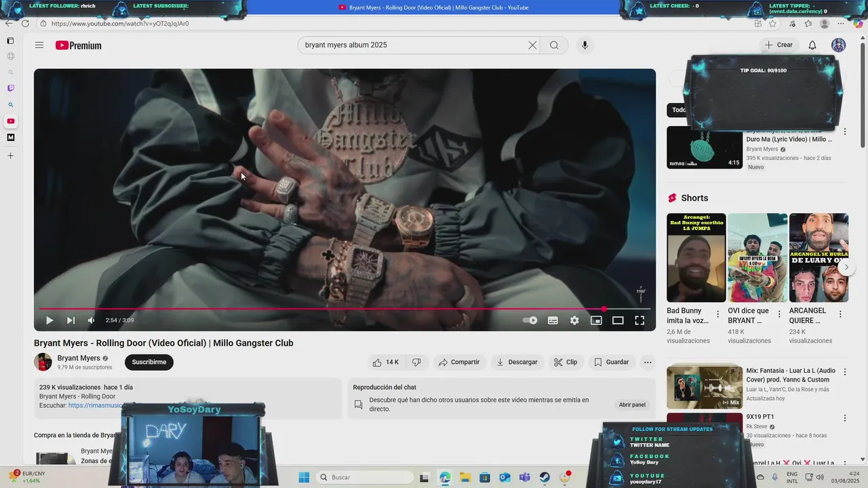Toggle subtitles on the player
868x488 pixels.
pyautogui.click(x=553, y=321)
